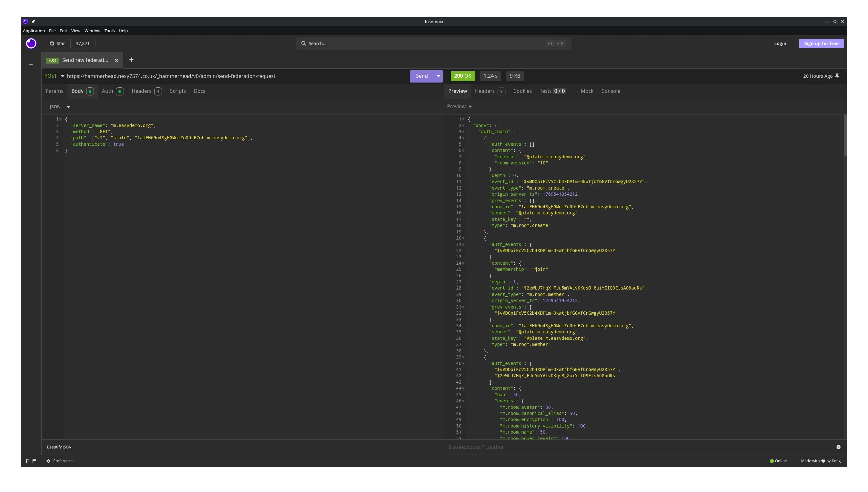
Task: Add a new request tab
Action: click(x=131, y=60)
